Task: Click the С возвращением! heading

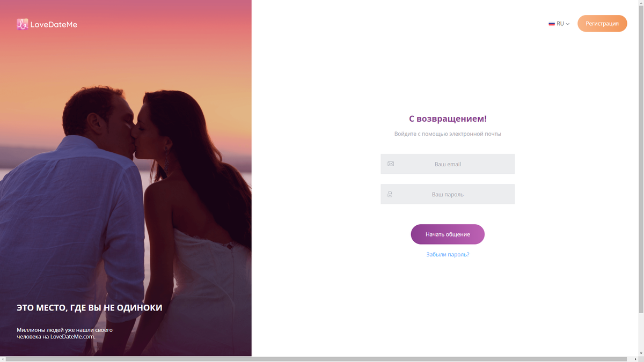Action: pyautogui.click(x=448, y=119)
